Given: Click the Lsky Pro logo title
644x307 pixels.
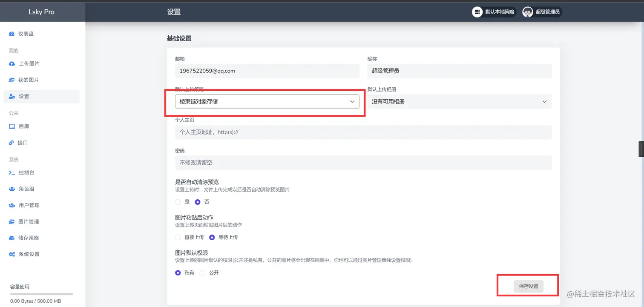Looking at the screenshot, I should [41, 12].
